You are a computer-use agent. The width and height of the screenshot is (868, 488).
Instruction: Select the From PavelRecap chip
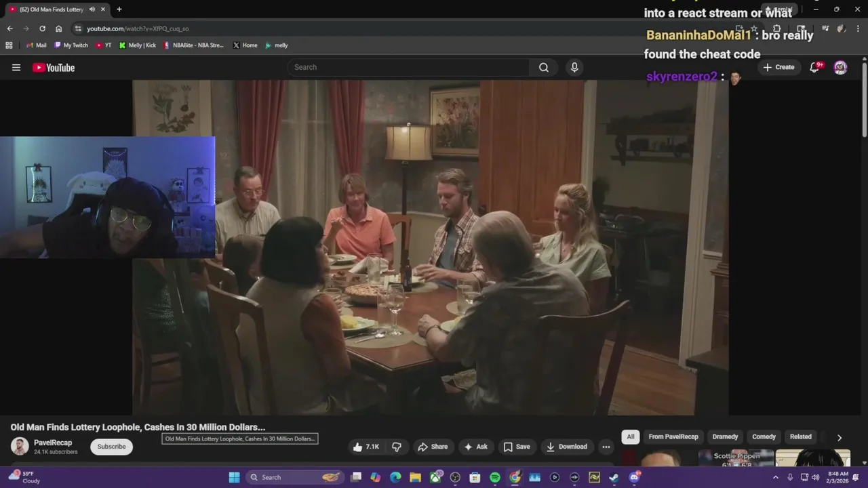point(673,437)
